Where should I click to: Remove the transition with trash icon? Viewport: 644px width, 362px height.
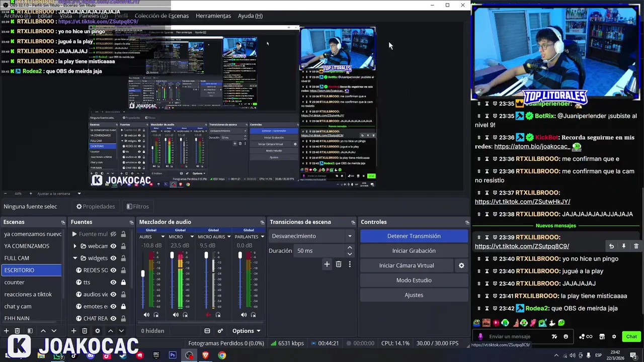(x=339, y=264)
